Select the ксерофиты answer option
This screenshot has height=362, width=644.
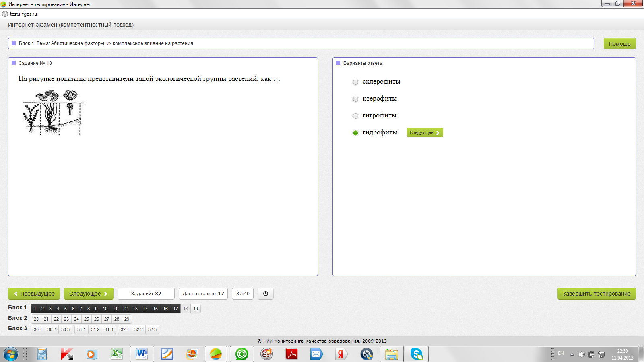pos(355,99)
